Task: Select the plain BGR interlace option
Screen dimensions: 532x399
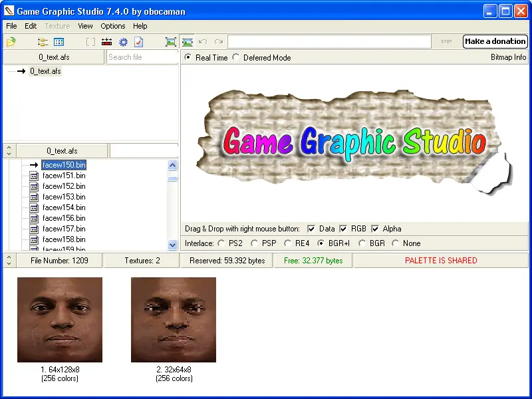Action: point(362,243)
